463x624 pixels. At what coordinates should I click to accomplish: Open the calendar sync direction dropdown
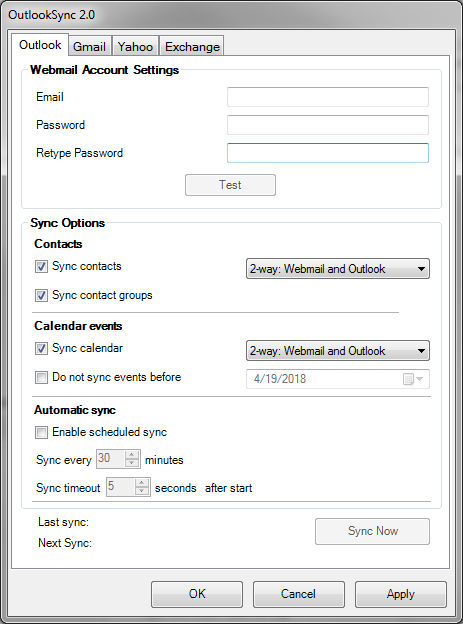(x=338, y=351)
